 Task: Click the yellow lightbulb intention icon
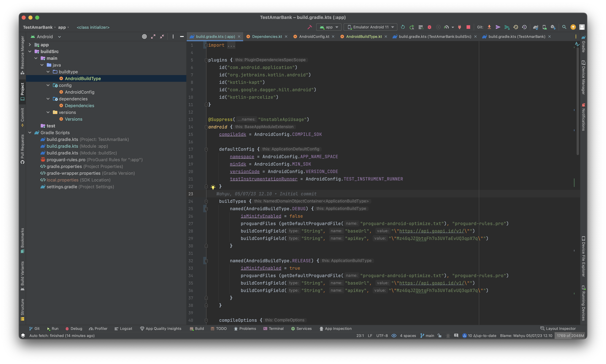coord(213,187)
